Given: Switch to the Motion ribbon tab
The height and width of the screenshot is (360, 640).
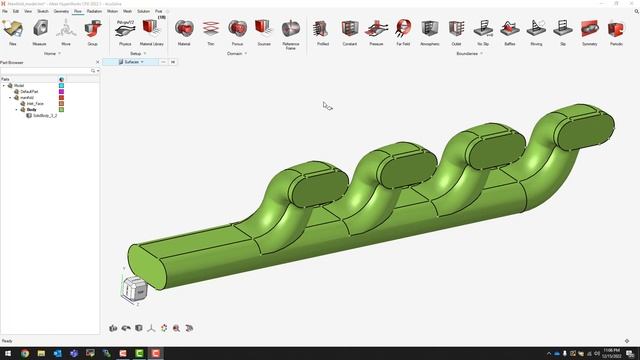Looking at the screenshot, I should click(112, 11).
